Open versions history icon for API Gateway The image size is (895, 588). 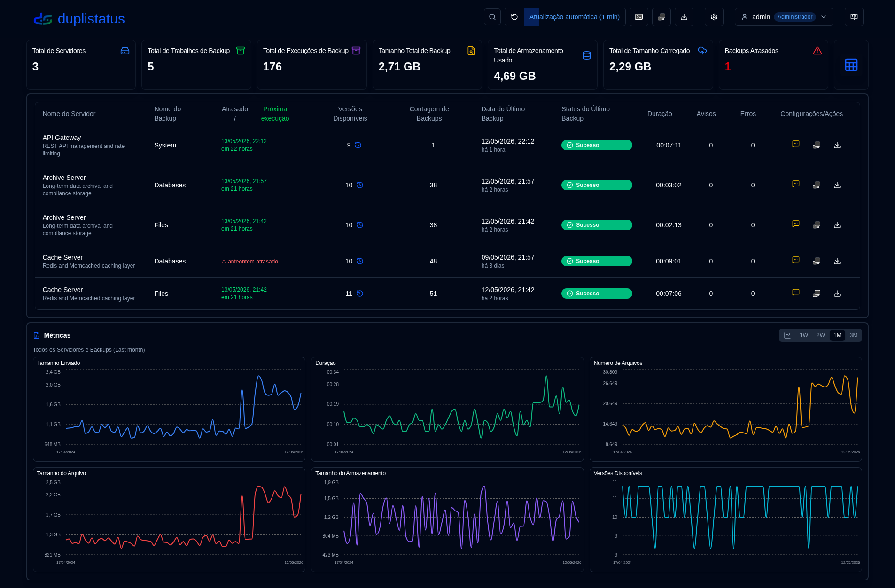pyautogui.click(x=358, y=145)
